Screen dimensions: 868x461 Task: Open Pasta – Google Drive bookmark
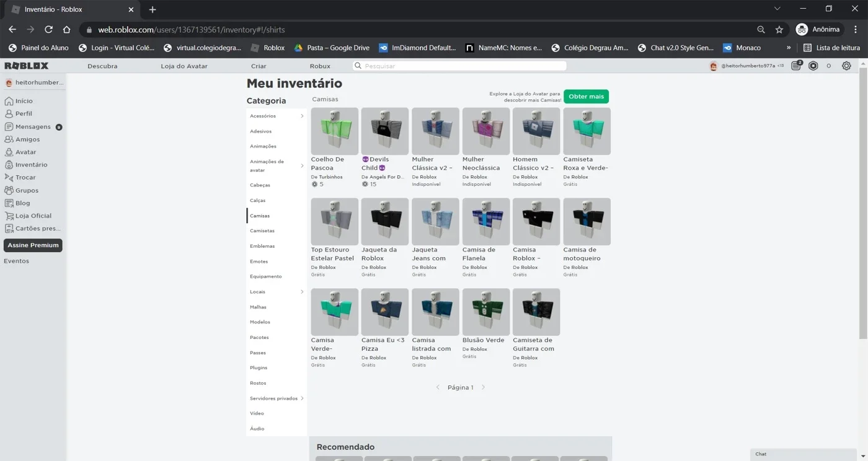(332, 48)
